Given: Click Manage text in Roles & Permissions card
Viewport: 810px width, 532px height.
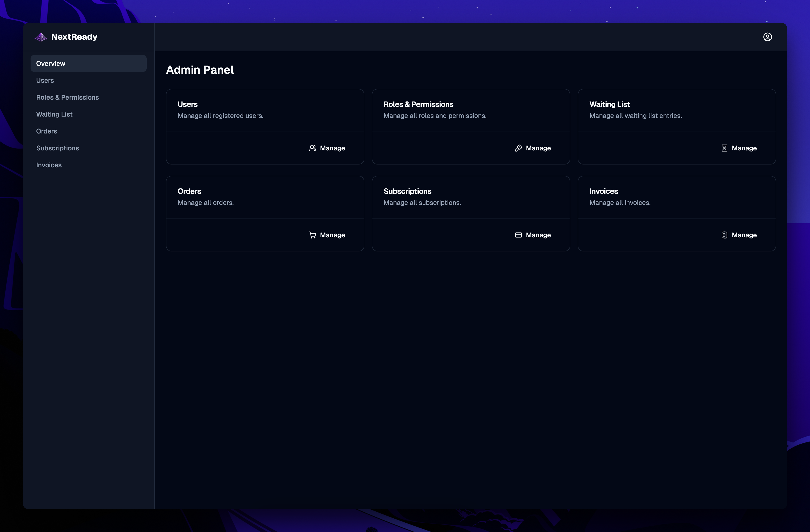Looking at the screenshot, I should (x=538, y=148).
